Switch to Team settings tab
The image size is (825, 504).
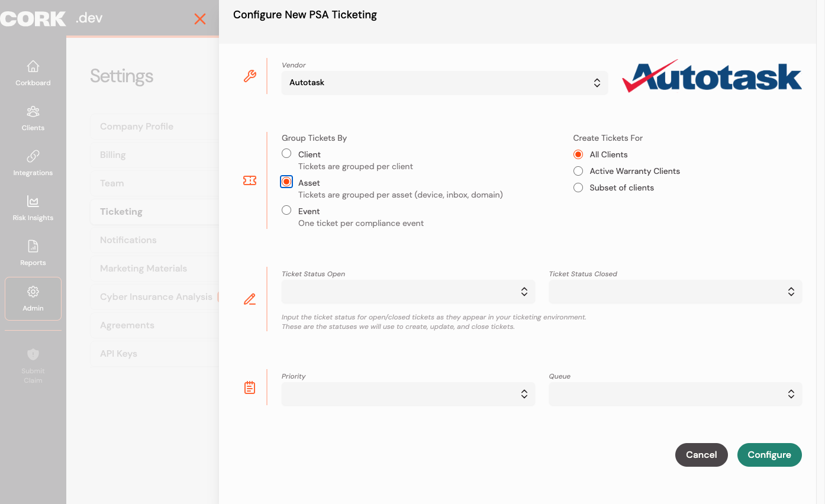[154, 183]
